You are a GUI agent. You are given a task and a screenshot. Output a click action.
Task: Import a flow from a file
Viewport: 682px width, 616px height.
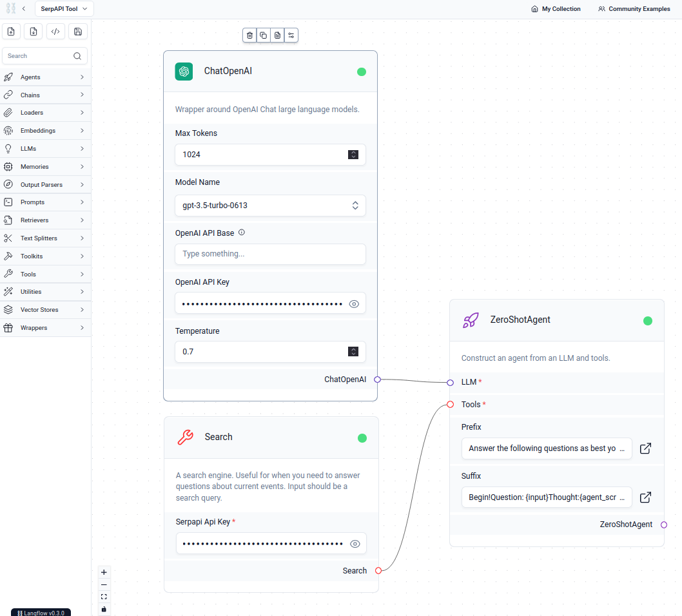[11, 32]
